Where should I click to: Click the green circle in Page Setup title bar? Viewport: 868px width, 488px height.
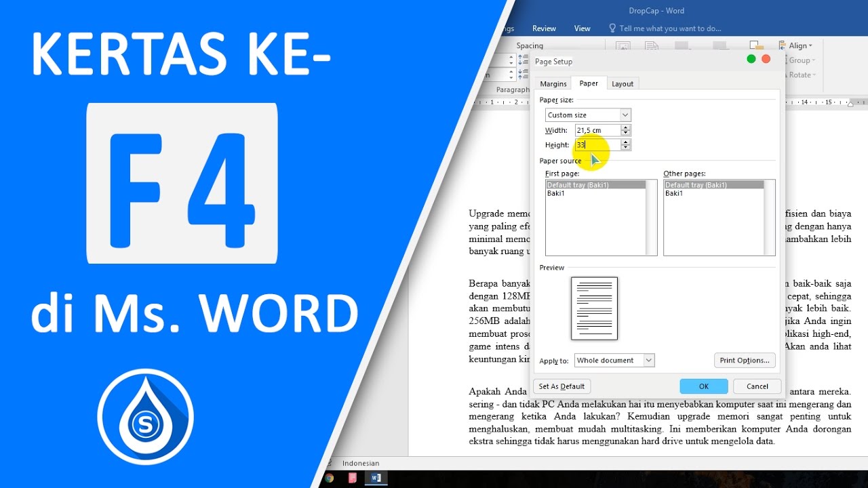click(x=751, y=60)
